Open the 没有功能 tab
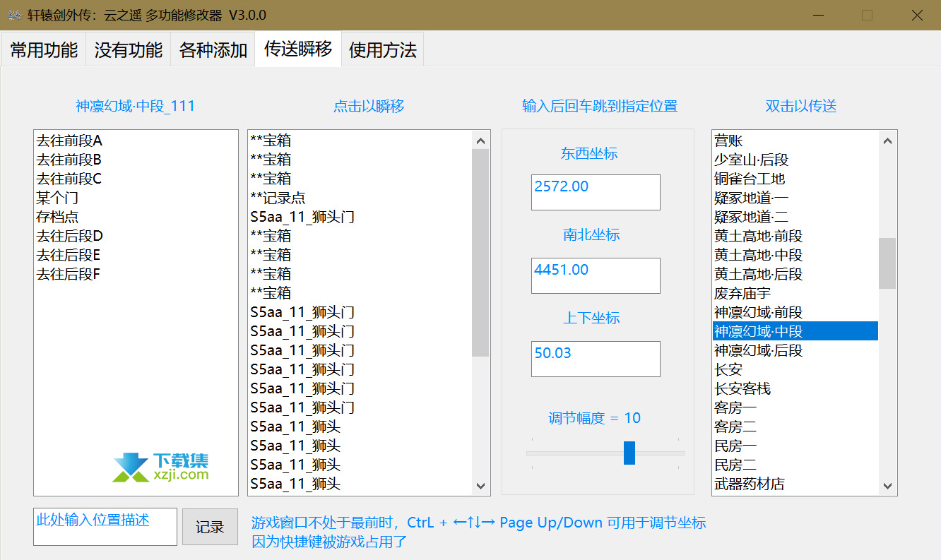This screenshot has height=560, width=941. coord(129,49)
